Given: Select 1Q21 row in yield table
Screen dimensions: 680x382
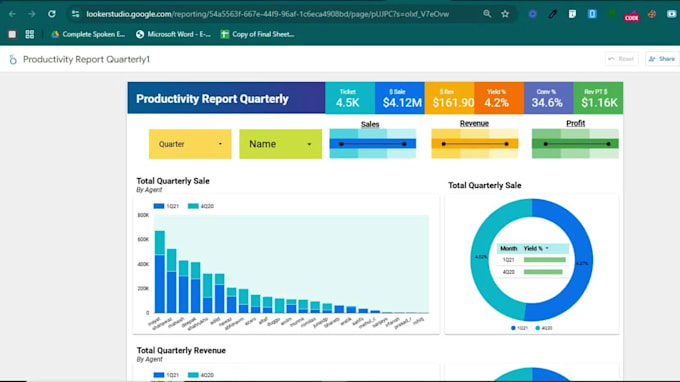Looking at the screenshot, I should 533,260.
